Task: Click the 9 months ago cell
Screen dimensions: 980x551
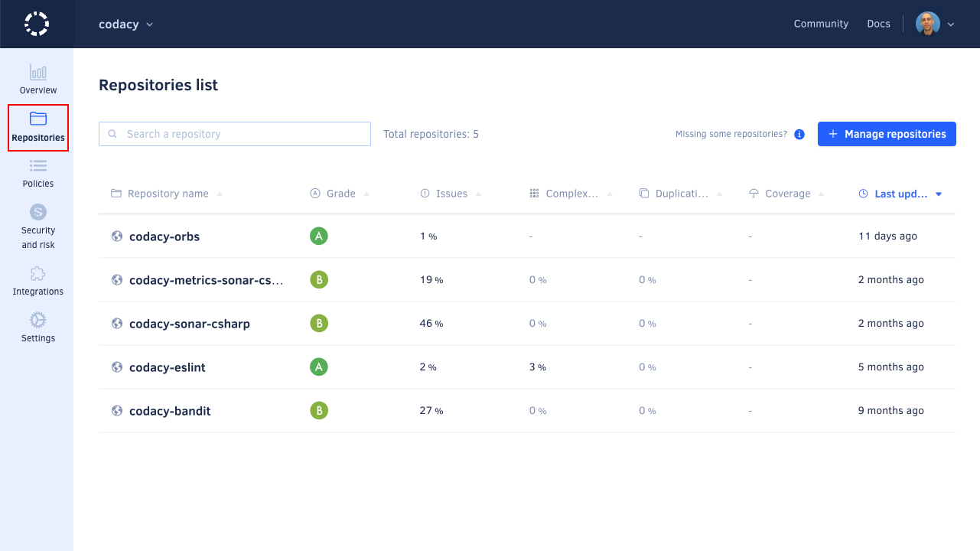Action: point(891,411)
